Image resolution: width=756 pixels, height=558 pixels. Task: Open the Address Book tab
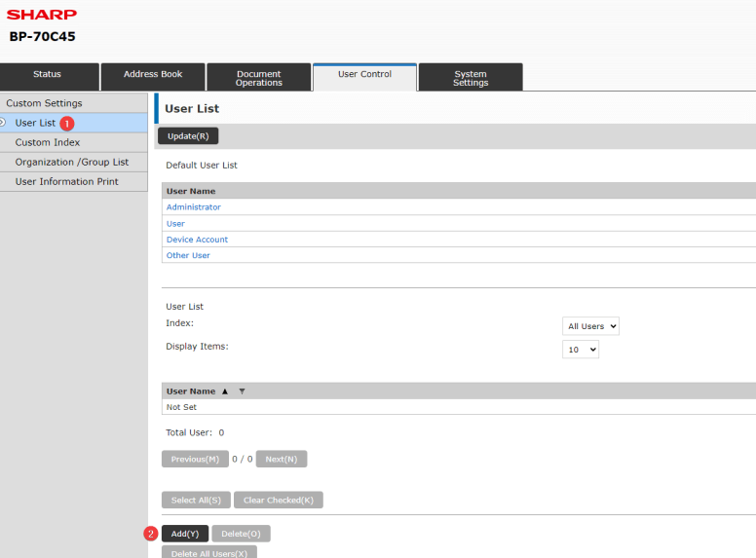(153, 75)
